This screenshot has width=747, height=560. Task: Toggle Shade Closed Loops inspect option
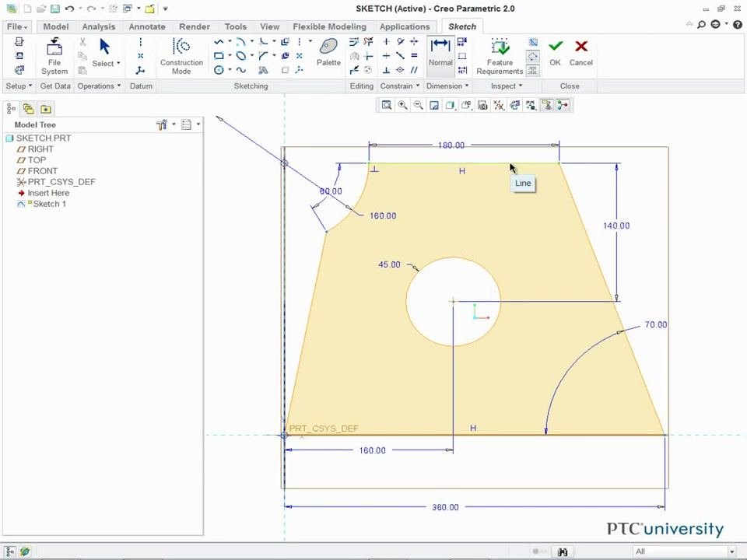(x=533, y=71)
